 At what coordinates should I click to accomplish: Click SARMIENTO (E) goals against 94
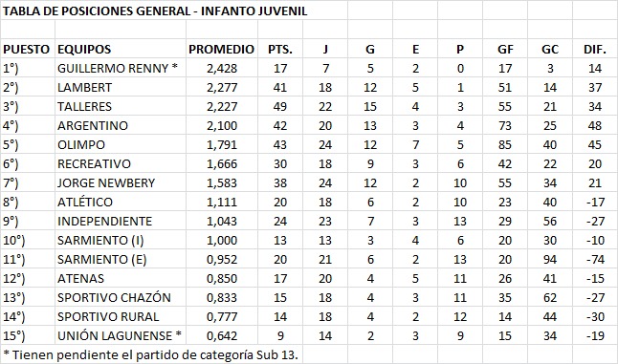(550, 259)
